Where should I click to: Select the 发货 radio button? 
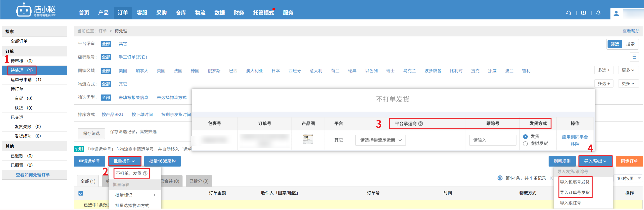tap(525, 136)
